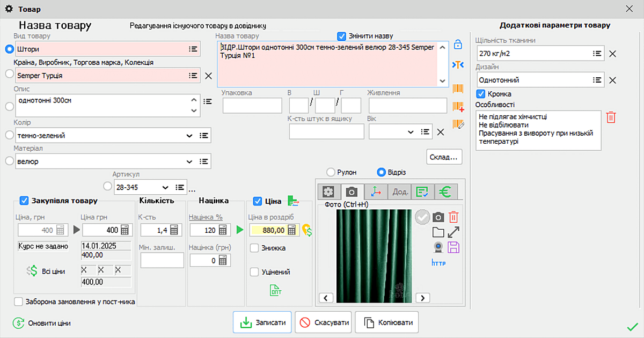This screenshot has height=338, width=644.
Task: Select the Рулон radio button
Action: (331, 172)
